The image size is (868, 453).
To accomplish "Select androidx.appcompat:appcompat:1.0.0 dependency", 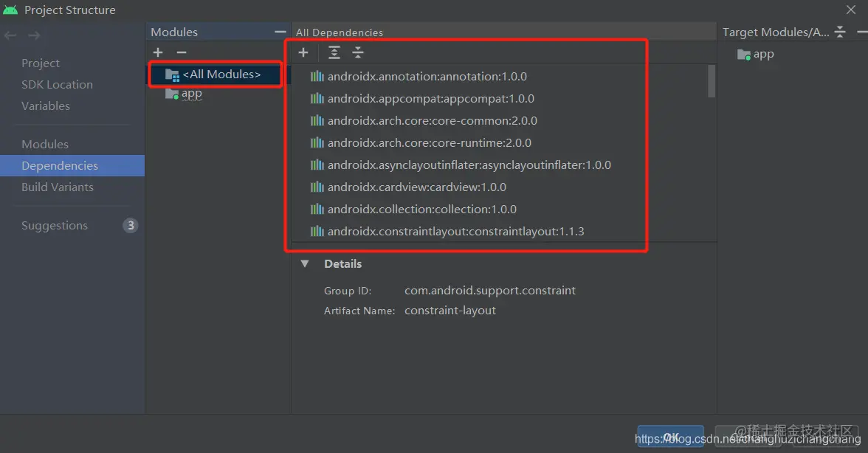I will [x=431, y=98].
